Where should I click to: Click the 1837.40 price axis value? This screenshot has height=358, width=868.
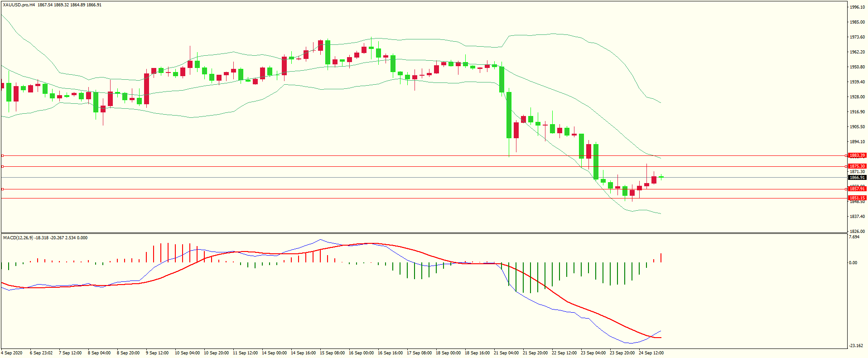coord(858,217)
